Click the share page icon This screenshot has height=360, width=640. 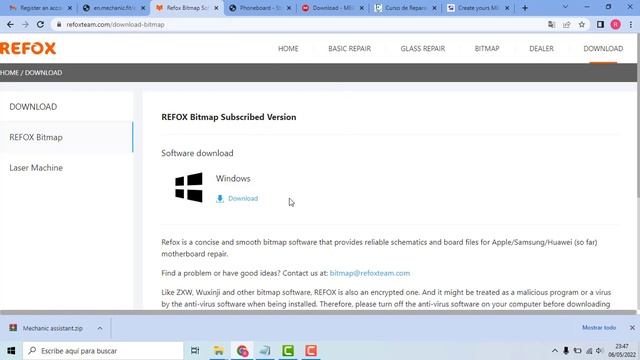click(567, 24)
